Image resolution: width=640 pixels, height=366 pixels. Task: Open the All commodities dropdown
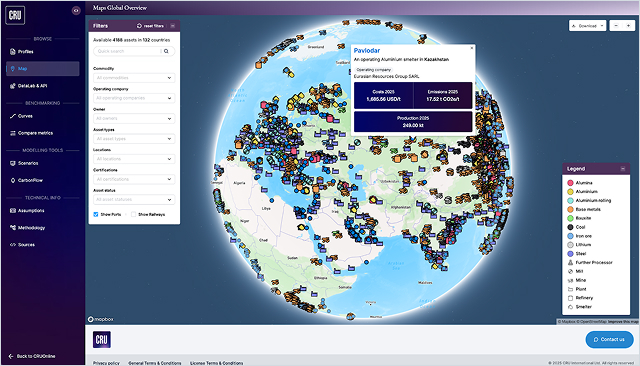click(134, 78)
